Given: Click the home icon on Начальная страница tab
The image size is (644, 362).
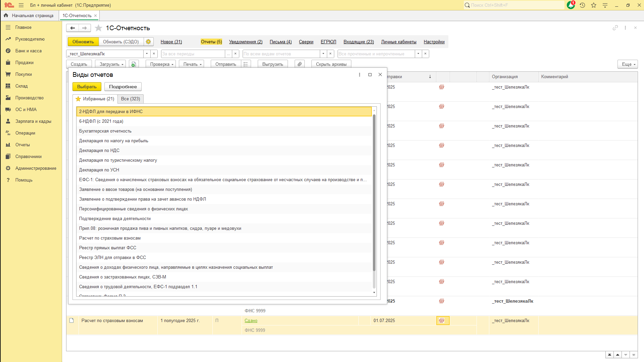Looking at the screenshot, I should (x=6, y=15).
